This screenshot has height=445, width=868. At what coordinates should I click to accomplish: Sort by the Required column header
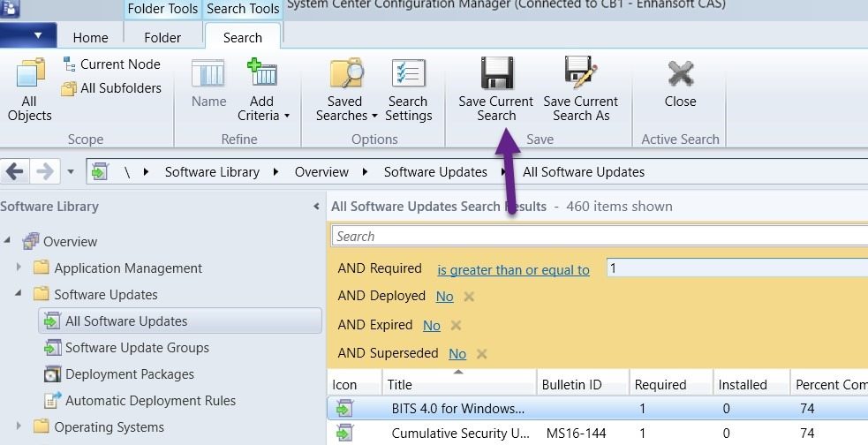pyautogui.click(x=671, y=384)
